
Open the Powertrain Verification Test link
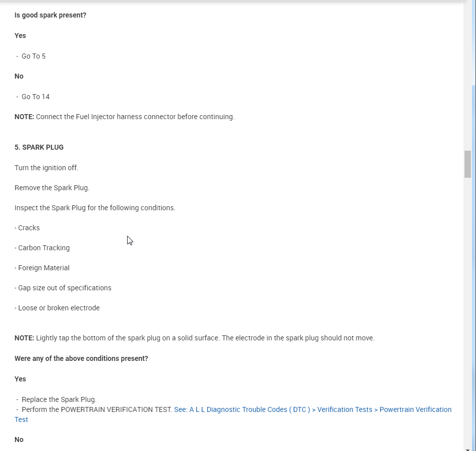(x=312, y=409)
